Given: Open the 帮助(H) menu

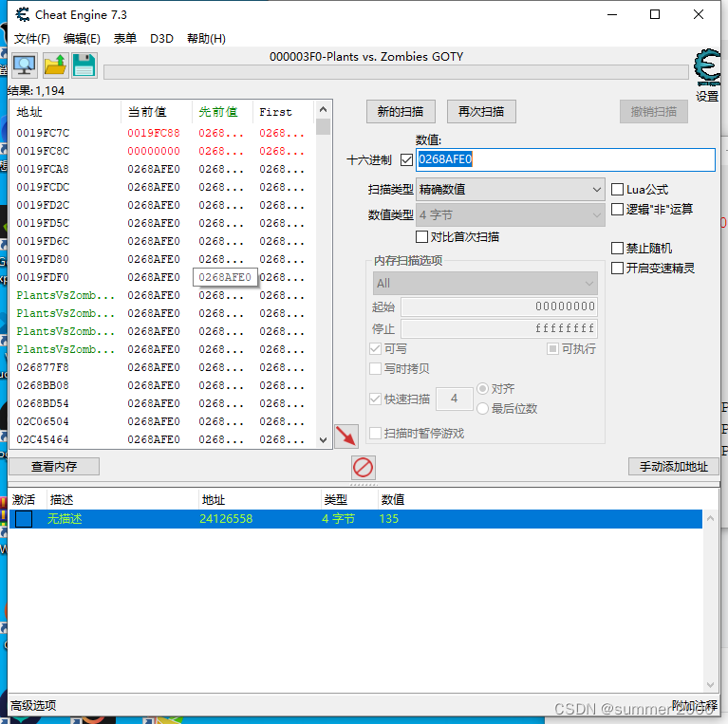Looking at the screenshot, I should point(206,39).
